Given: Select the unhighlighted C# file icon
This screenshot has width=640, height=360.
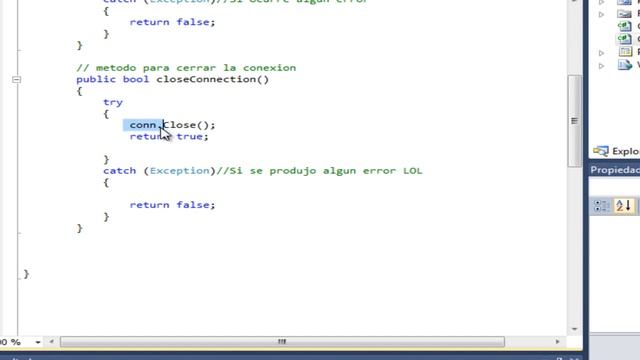Looking at the screenshot, I should coord(624,26).
